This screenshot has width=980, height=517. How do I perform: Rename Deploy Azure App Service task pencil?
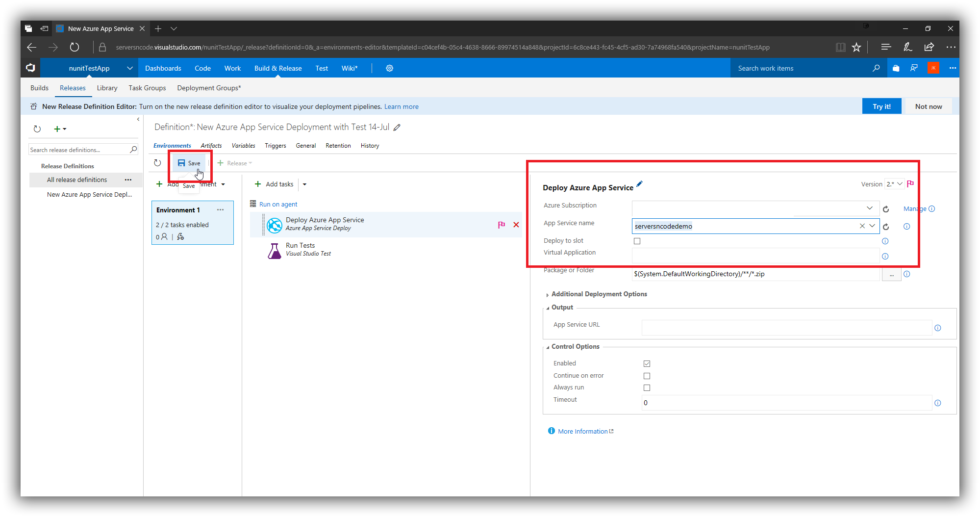click(639, 184)
